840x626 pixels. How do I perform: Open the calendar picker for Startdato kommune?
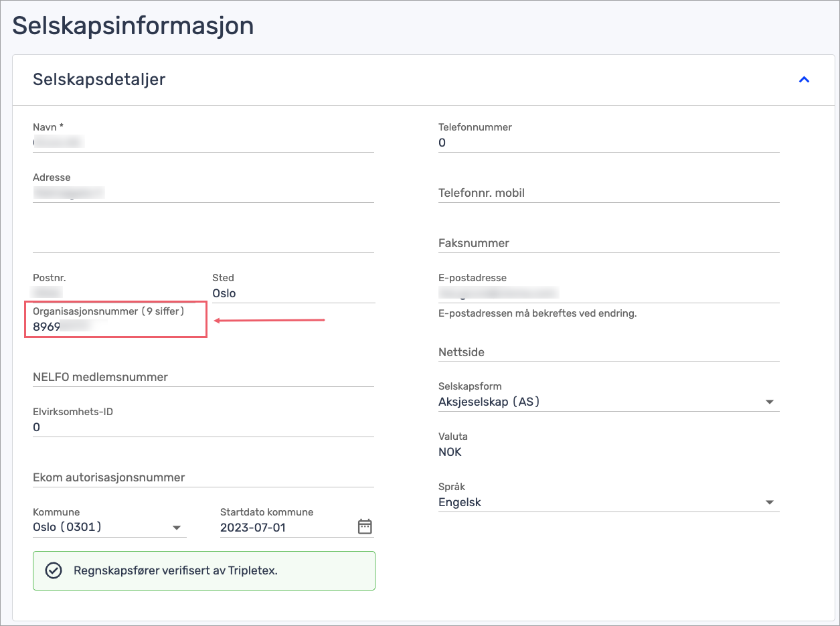point(364,527)
